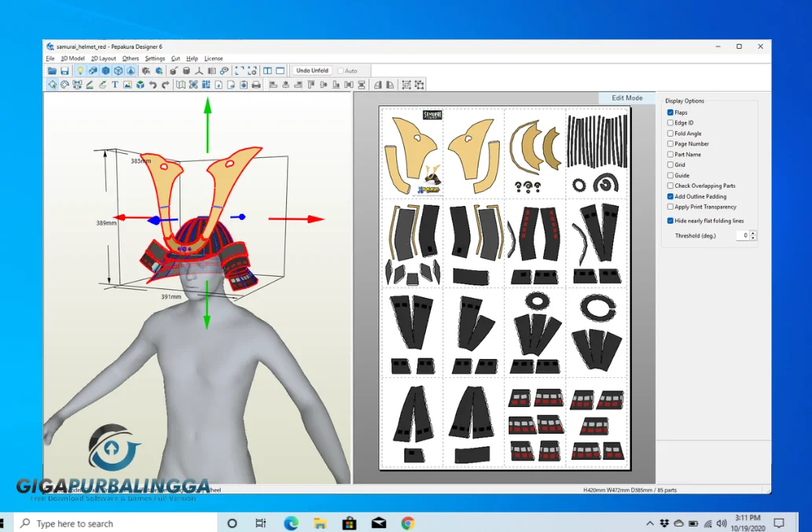Enable the Grid checkbox
The image size is (812, 532).
coord(670,164)
